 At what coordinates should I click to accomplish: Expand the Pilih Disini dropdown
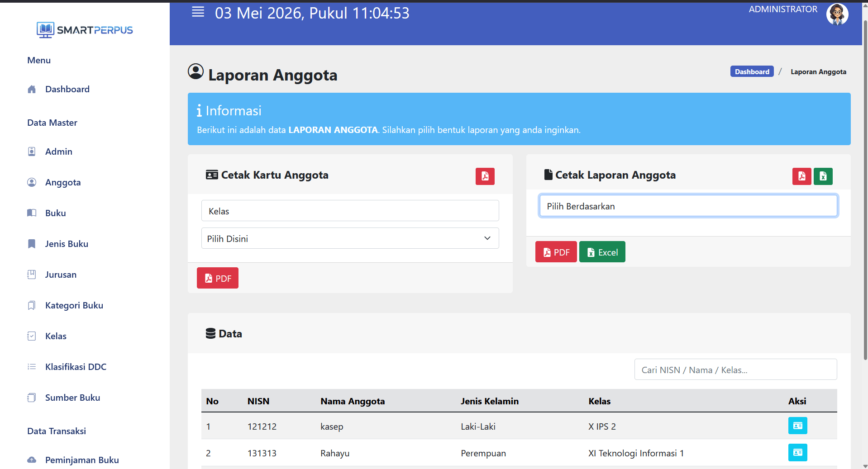(x=350, y=238)
